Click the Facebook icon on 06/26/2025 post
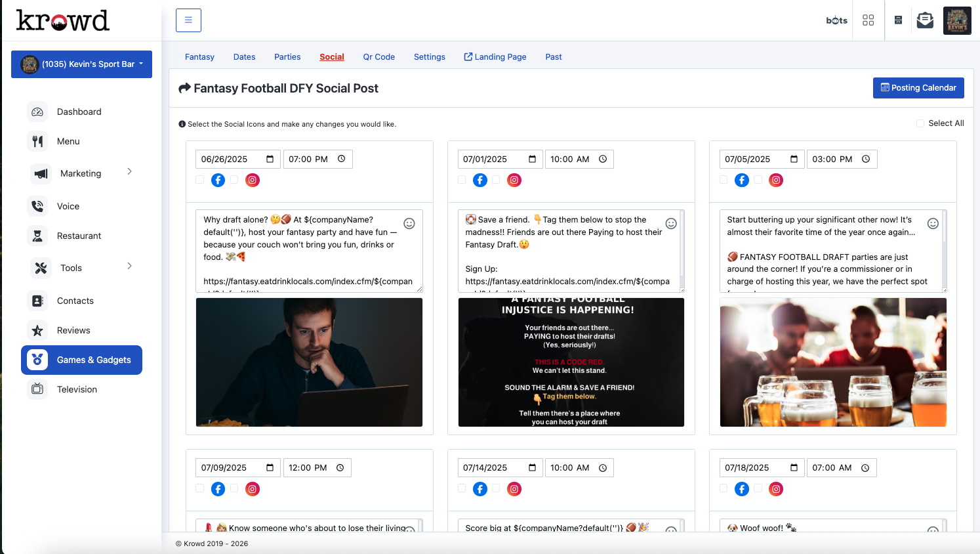The height and width of the screenshot is (554, 980). [x=218, y=180]
